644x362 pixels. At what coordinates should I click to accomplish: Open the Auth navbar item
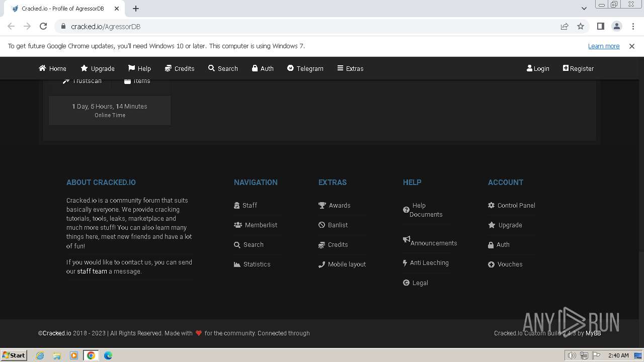[263, 68]
